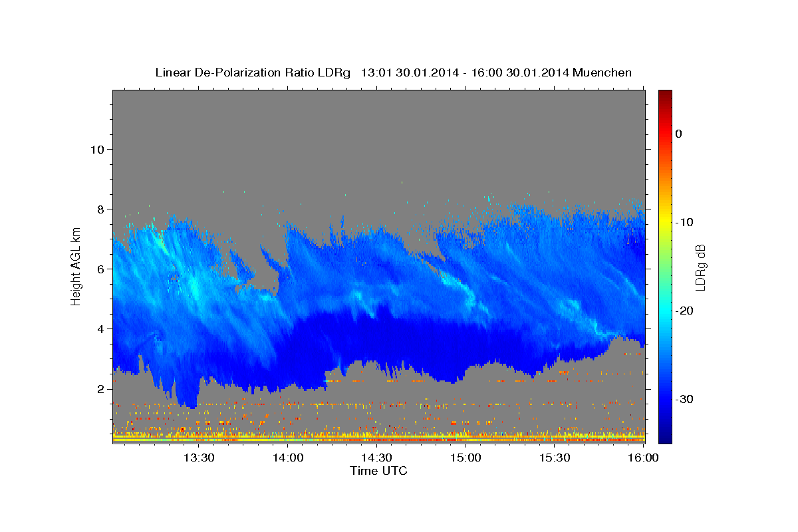Click the height tick label 10
The height and width of the screenshot is (532, 798).
[96, 149]
